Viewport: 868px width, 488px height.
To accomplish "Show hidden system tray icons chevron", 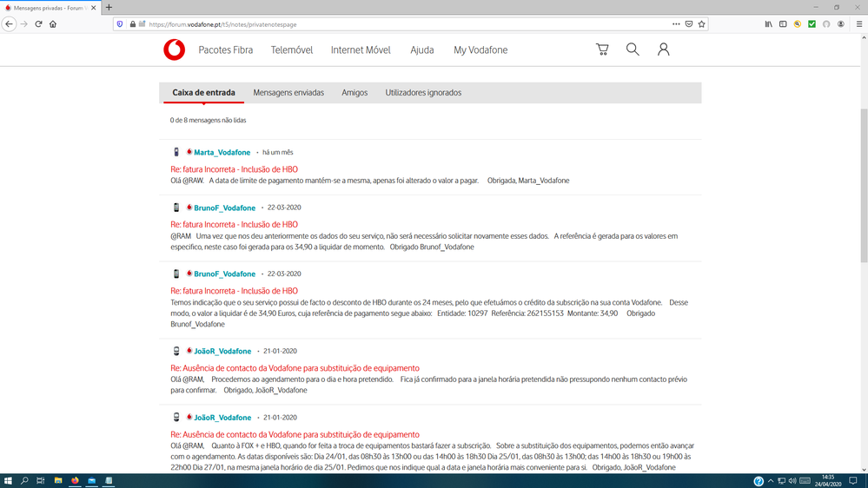I will [x=771, y=481].
